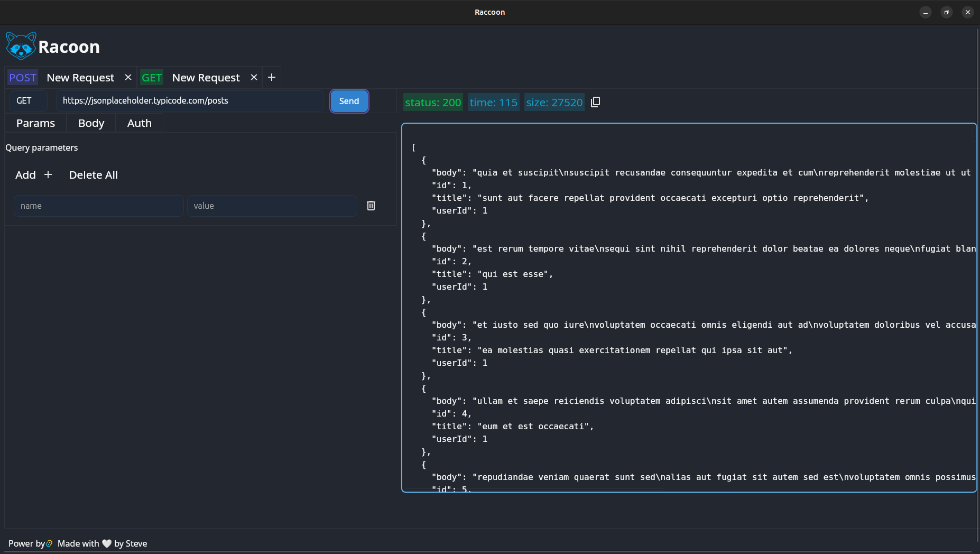980x554 pixels.
Task: Delete the query parameter row with trash icon
Action: coord(371,206)
